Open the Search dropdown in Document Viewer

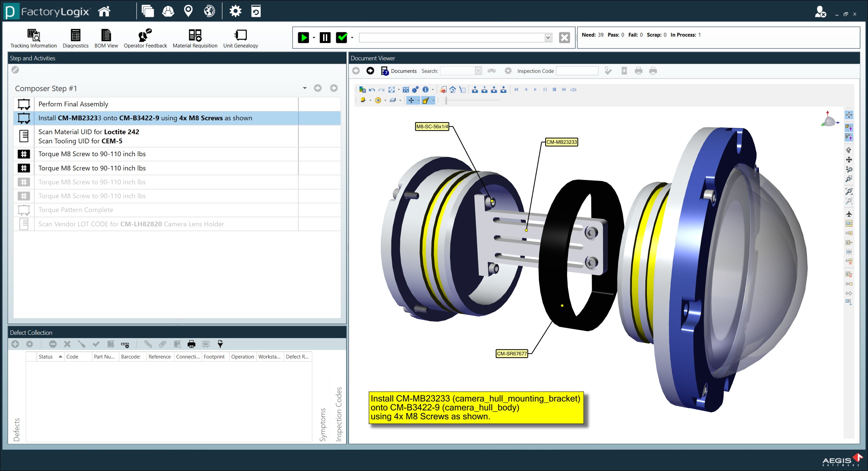[x=478, y=71]
